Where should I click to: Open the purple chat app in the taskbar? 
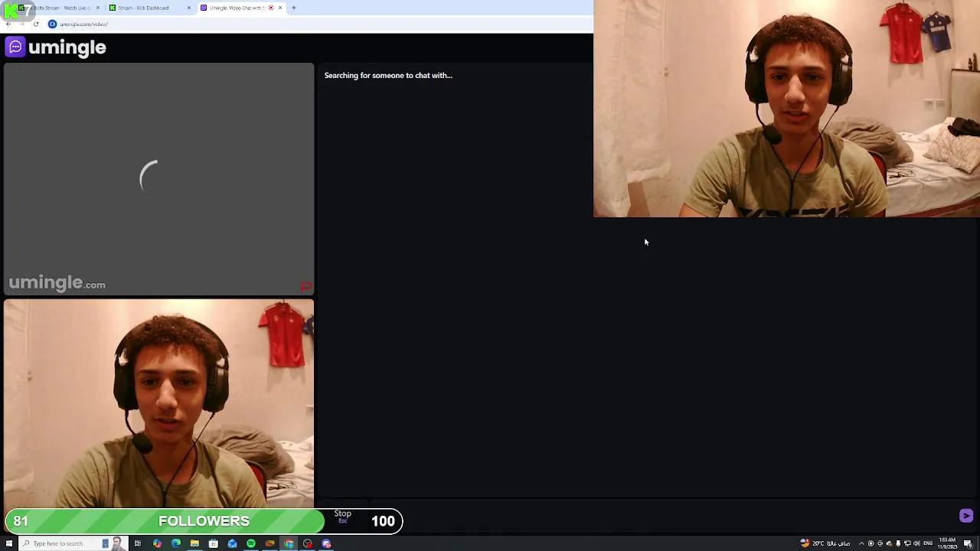[x=326, y=543]
